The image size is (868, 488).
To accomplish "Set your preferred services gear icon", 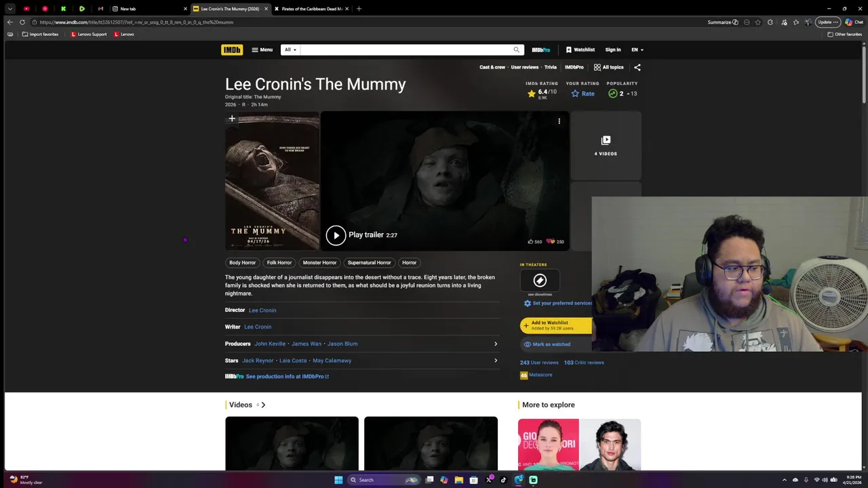I will pyautogui.click(x=528, y=303).
